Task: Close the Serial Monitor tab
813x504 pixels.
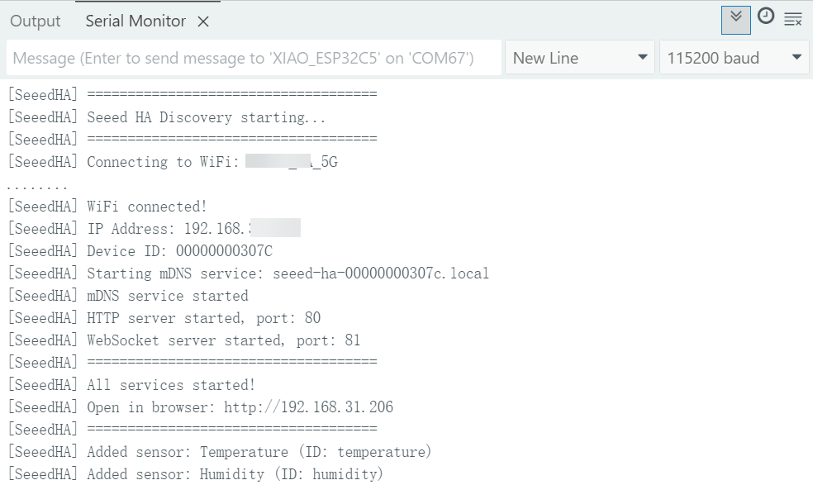Action: [x=203, y=22]
